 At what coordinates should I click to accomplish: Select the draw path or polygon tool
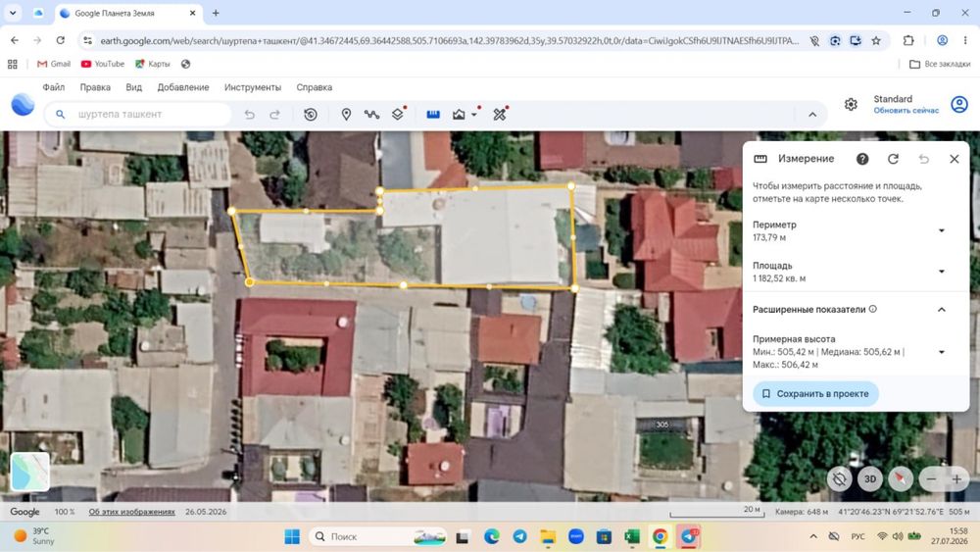pyautogui.click(x=371, y=115)
